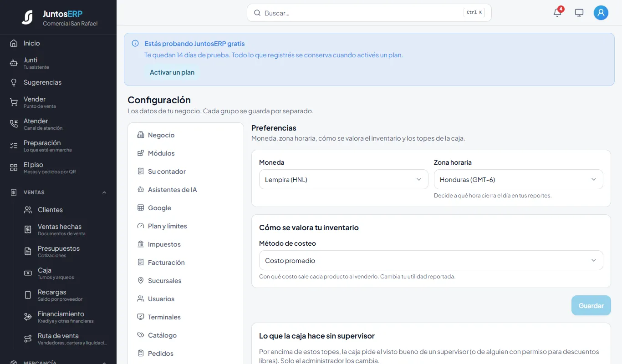Open the Terminales settings tab

[186, 317]
